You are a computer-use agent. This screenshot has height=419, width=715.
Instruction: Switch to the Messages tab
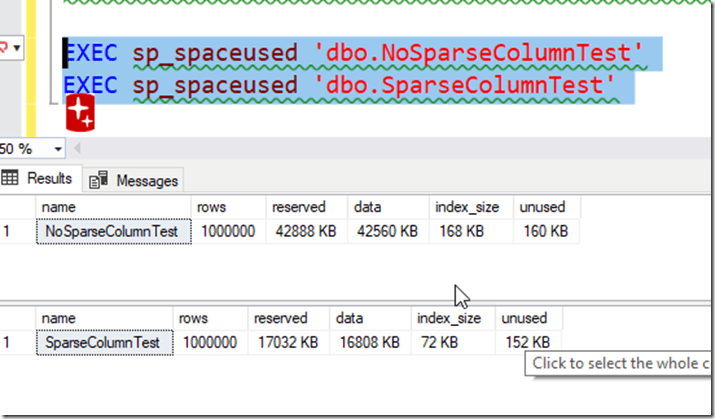[135, 180]
